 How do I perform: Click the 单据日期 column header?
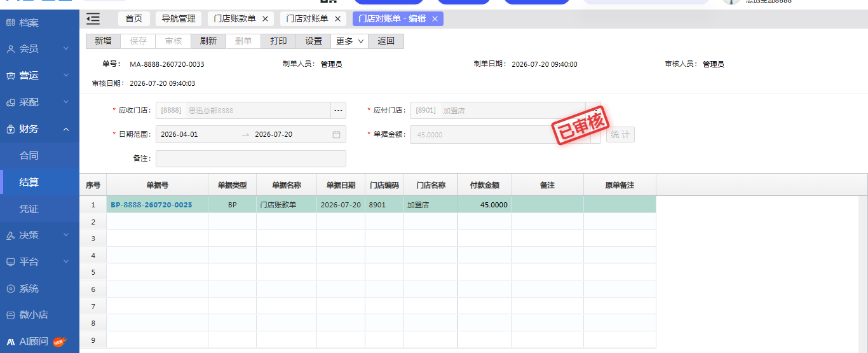tap(341, 185)
